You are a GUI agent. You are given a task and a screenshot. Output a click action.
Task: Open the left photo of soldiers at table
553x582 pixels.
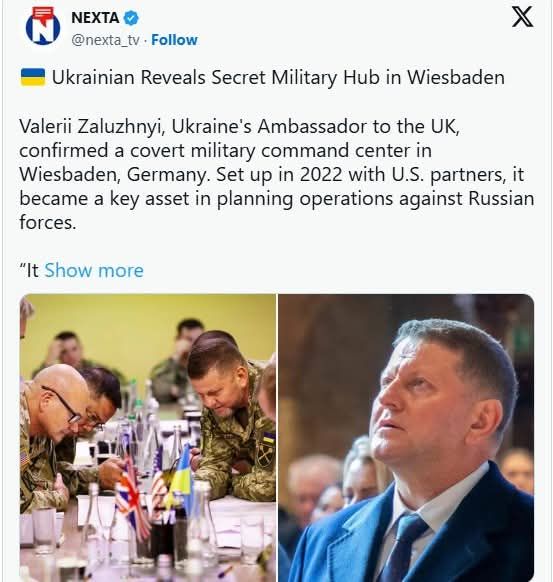(148, 438)
